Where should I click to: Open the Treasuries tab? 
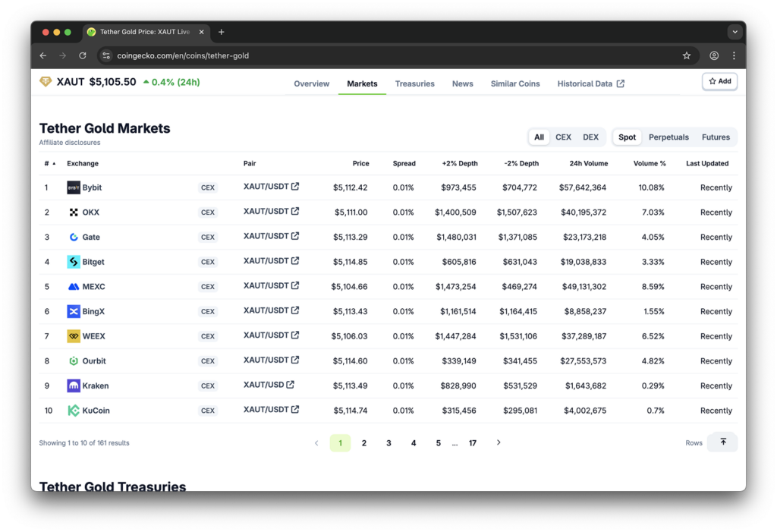point(414,83)
